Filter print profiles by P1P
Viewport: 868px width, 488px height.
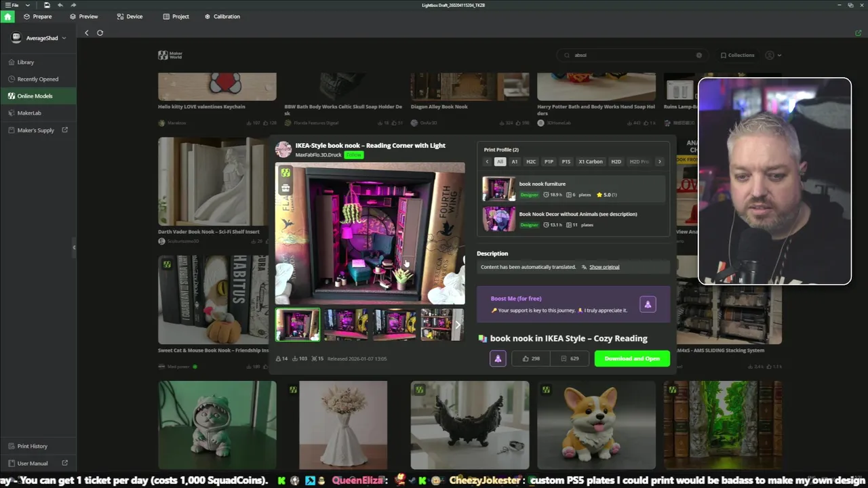(549, 161)
